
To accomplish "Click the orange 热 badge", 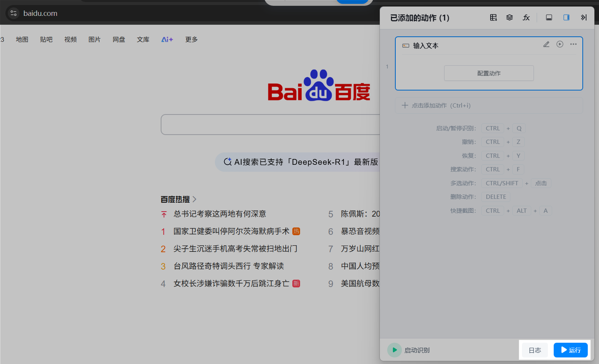I will [x=296, y=231].
